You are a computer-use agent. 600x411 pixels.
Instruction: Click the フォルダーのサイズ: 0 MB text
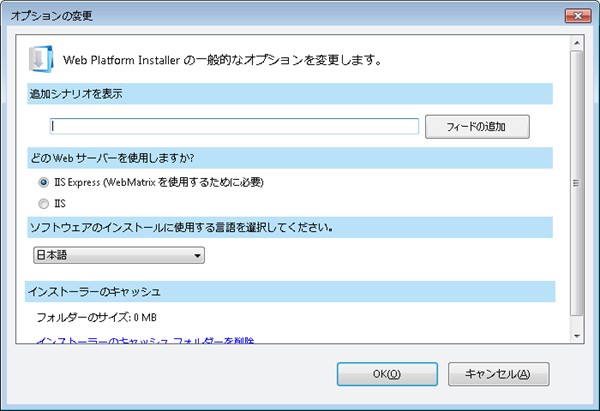pos(96,317)
